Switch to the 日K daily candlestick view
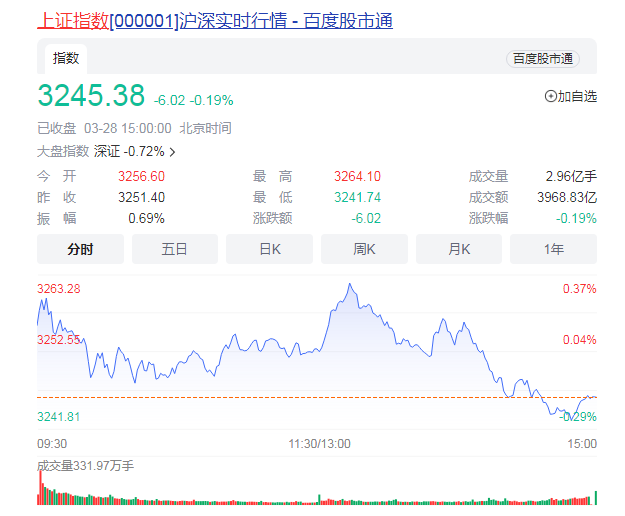 [x=269, y=249]
